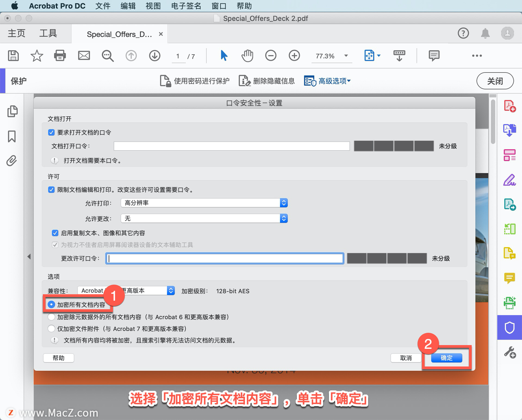Click the 取消 button

click(406, 358)
